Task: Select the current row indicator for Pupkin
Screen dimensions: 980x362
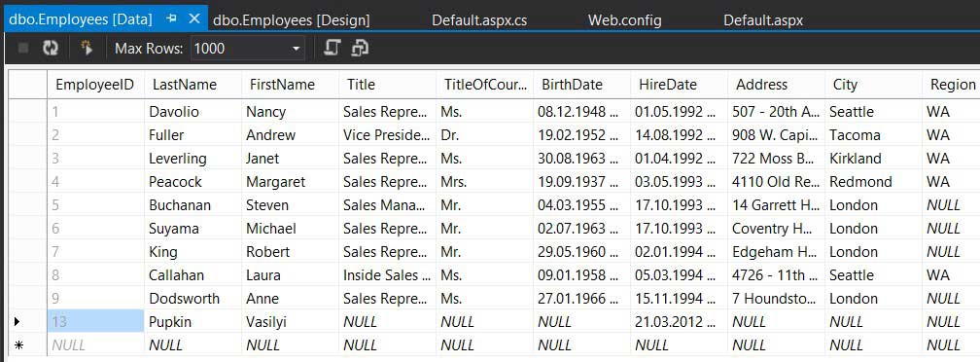Action: click(x=27, y=322)
